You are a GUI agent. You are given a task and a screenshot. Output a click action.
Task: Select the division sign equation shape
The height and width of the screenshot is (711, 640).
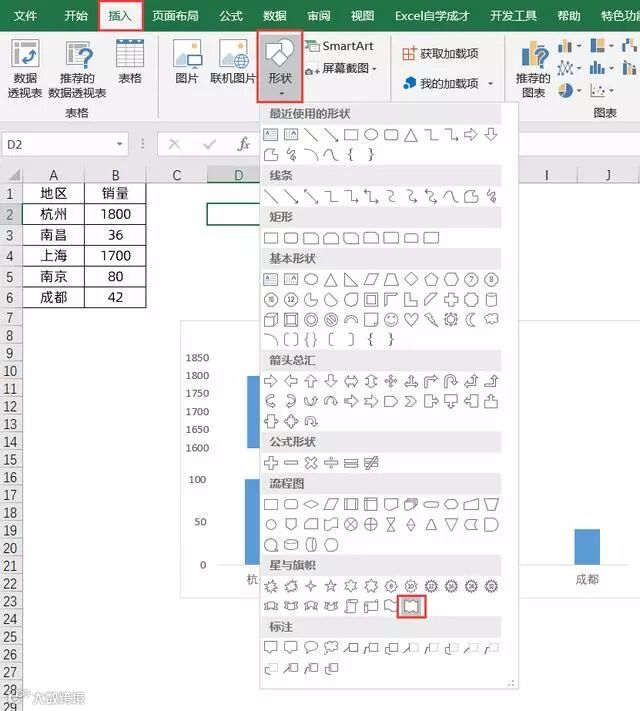point(331,463)
